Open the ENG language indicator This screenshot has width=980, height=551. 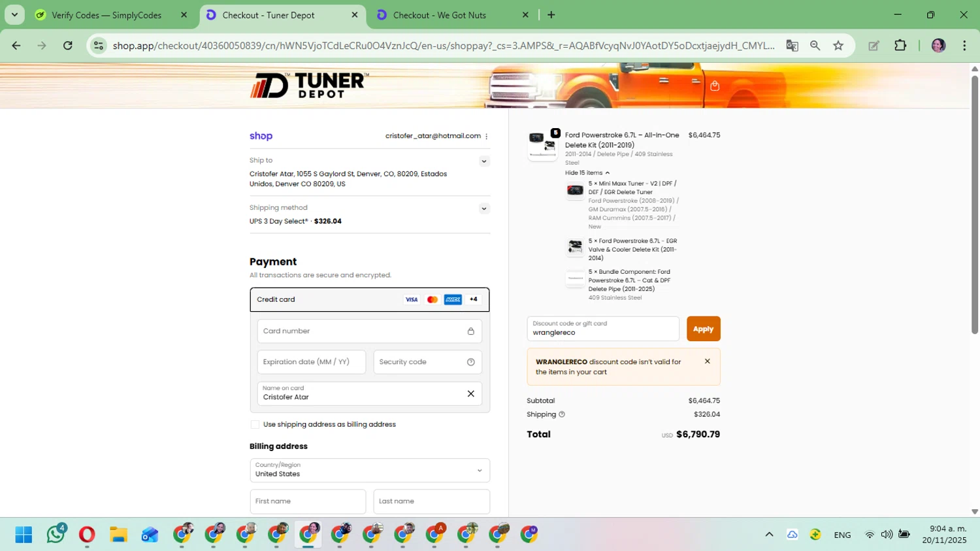point(842,535)
